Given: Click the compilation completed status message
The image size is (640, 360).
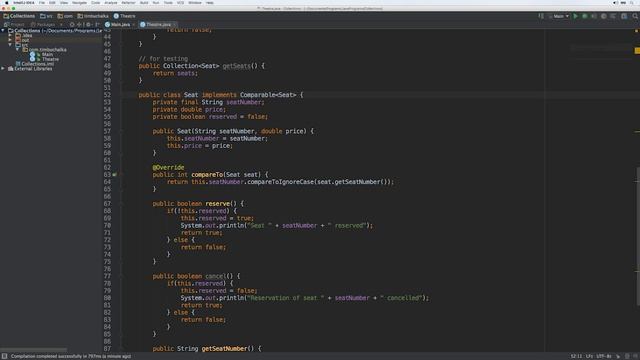Looking at the screenshot, I should (71, 356).
